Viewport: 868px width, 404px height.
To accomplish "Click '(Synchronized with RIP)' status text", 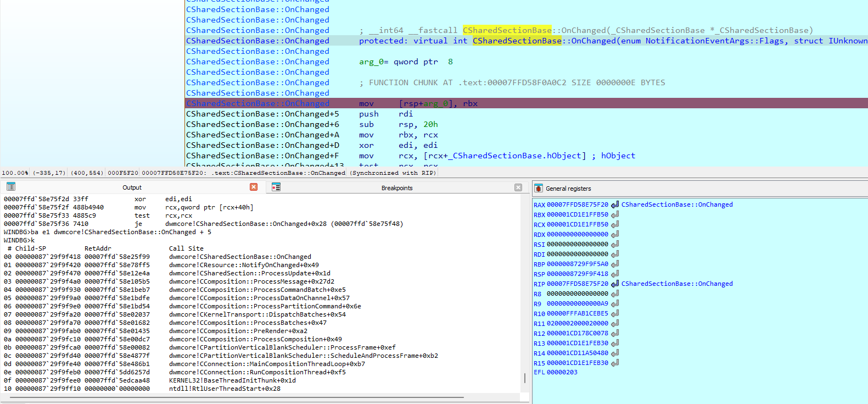I will pos(393,173).
